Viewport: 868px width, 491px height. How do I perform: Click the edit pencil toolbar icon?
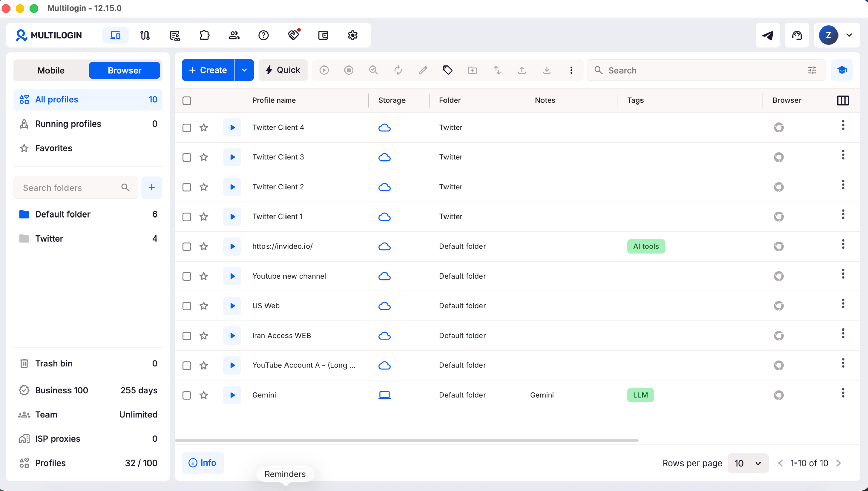(x=423, y=70)
